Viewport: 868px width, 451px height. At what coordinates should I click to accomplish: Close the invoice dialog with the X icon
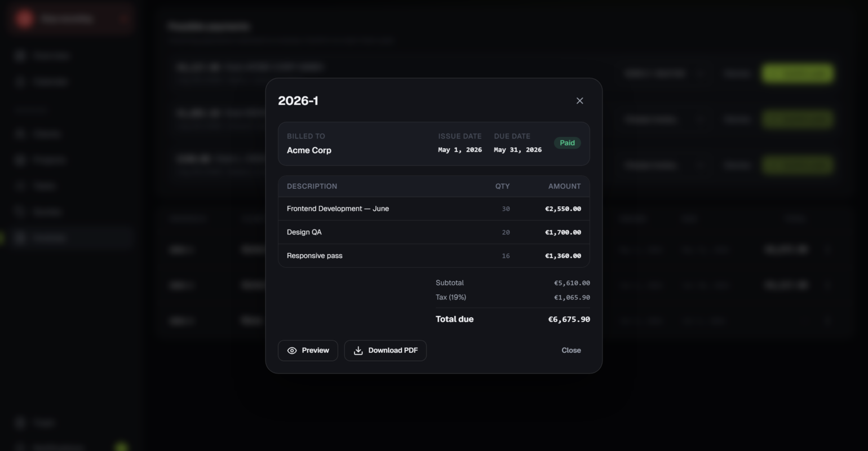pyautogui.click(x=579, y=101)
